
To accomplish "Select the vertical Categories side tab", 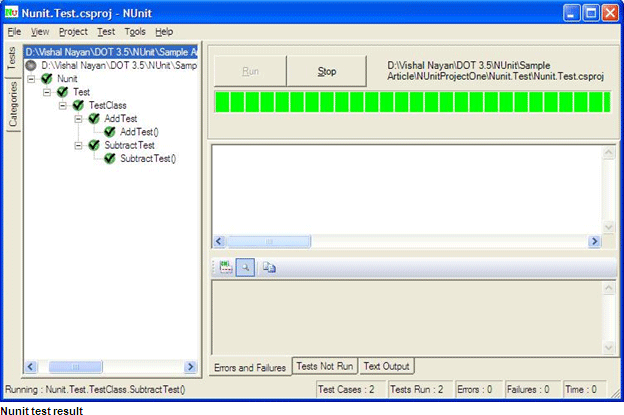I will (x=13, y=104).
